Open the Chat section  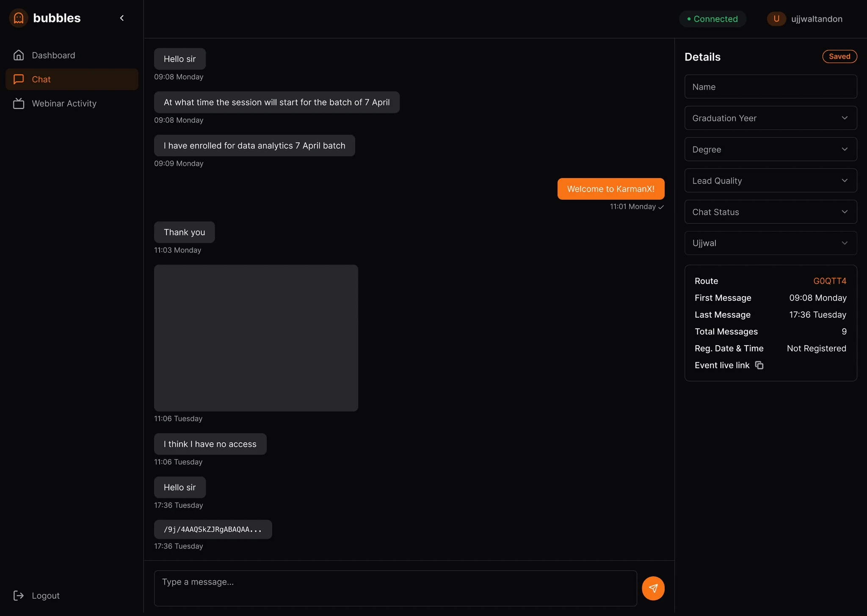[72, 79]
